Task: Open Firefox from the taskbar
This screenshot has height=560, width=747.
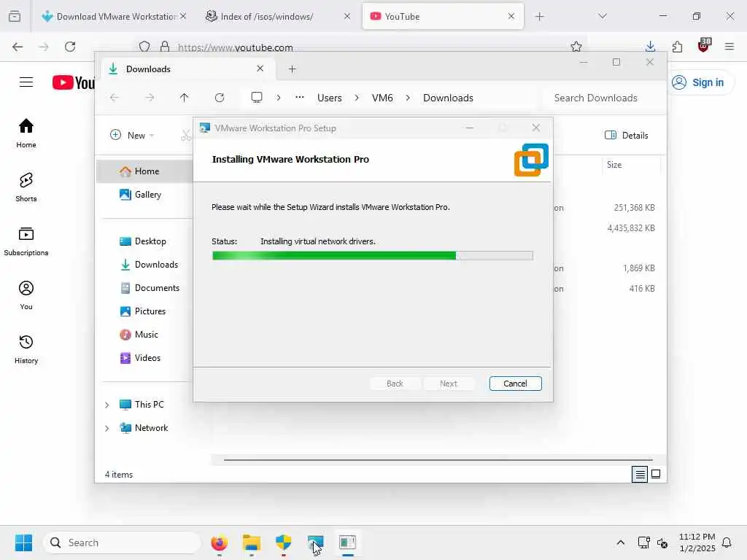Action: 219,542
